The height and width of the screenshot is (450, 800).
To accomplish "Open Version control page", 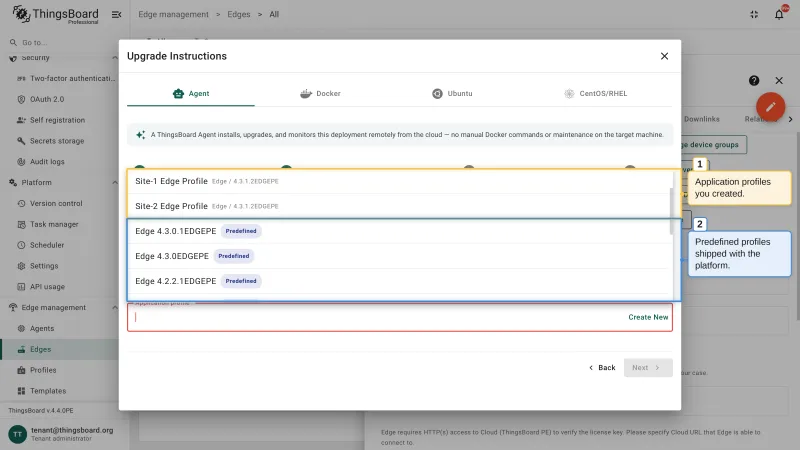I will click(56, 204).
